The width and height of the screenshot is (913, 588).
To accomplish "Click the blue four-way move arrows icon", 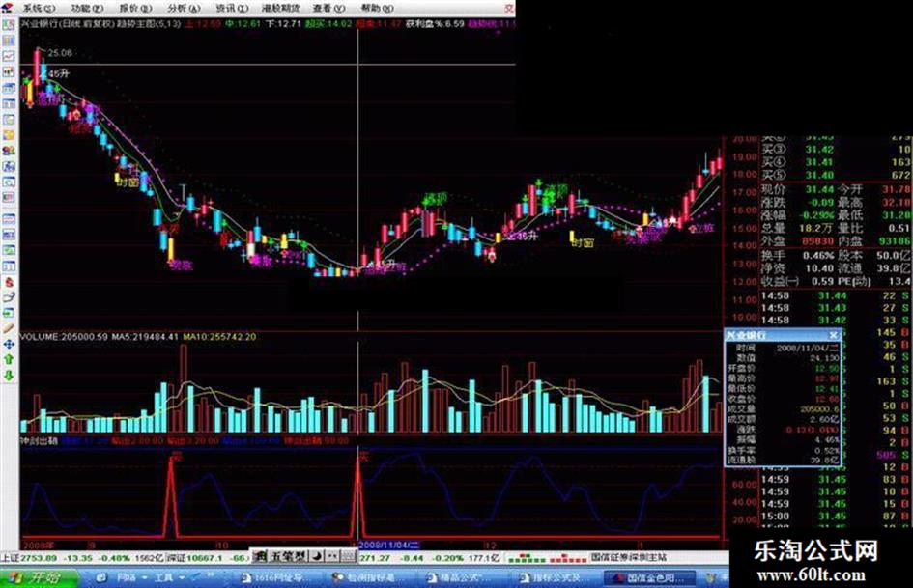I will click(x=9, y=345).
